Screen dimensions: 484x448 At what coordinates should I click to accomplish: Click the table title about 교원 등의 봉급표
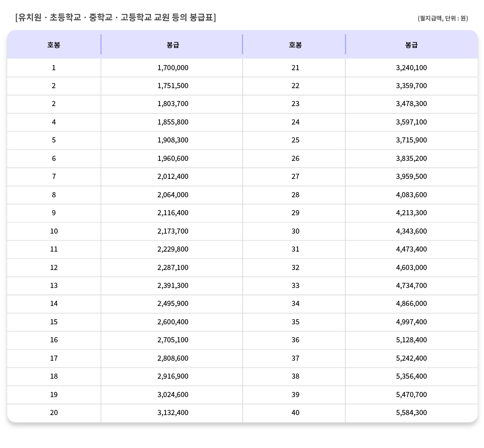[115, 18]
